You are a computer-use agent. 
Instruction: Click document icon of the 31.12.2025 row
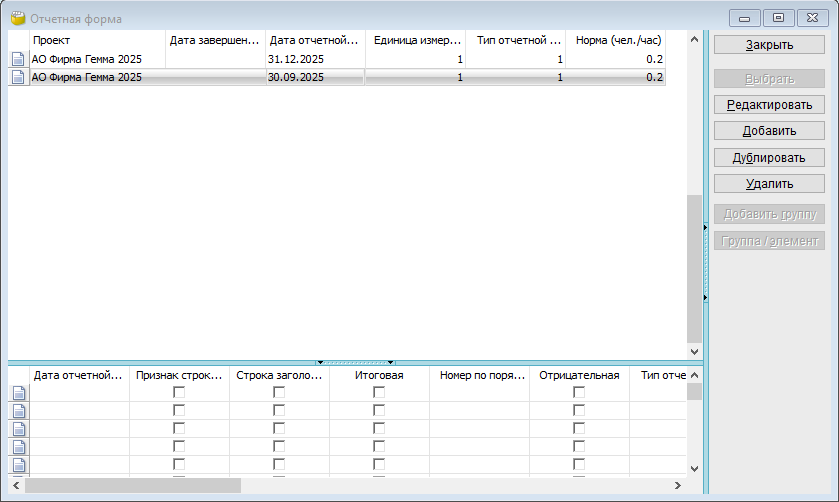(17, 59)
